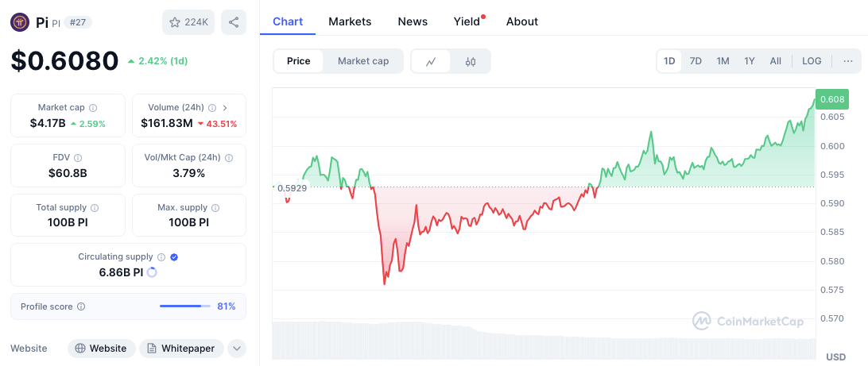The image size is (868, 366).
Task: Switch to candlestick chart view icon
Action: point(470,61)
